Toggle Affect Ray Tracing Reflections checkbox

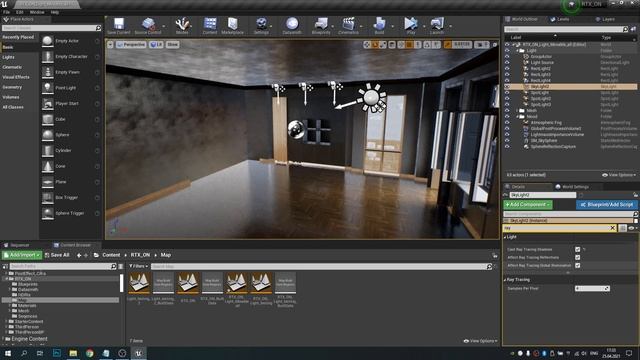(x=578, y=258)
